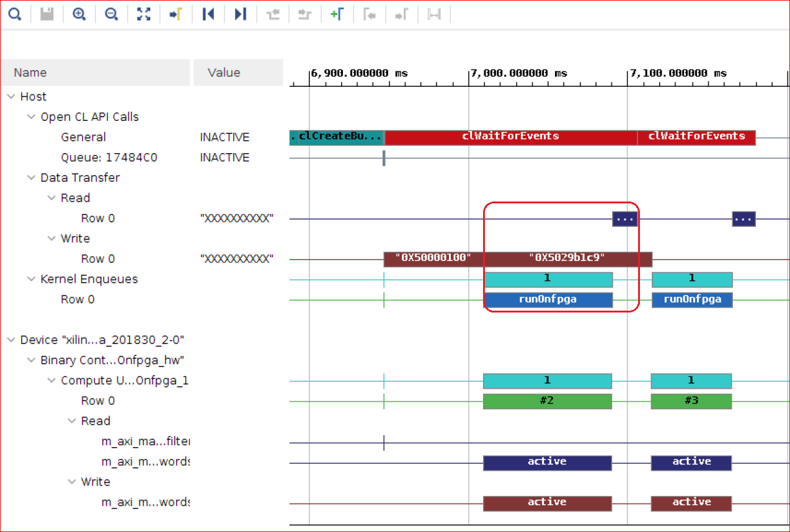Click the green Add Marker icon
Screen dimensions: 790x532
tap(337, 14)
